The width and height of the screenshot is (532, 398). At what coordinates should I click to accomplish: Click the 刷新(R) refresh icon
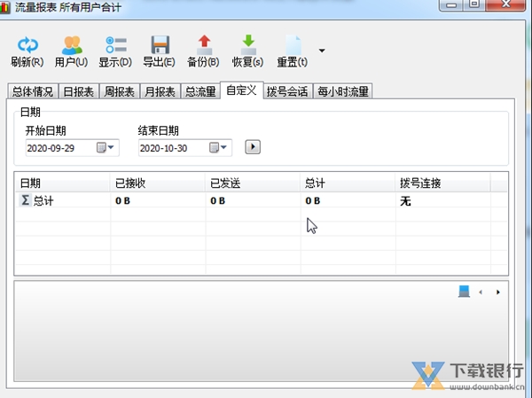tap(27, 45)
